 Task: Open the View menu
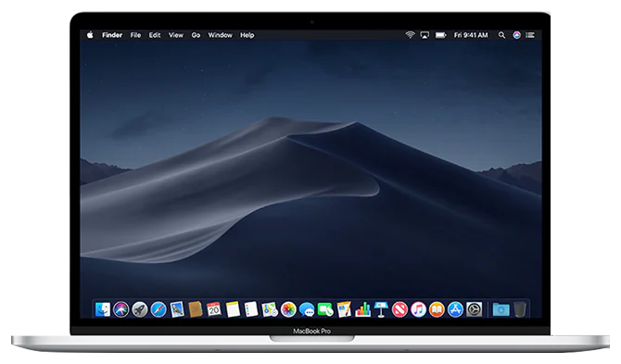pyautogui.click(x=176, y=35)
